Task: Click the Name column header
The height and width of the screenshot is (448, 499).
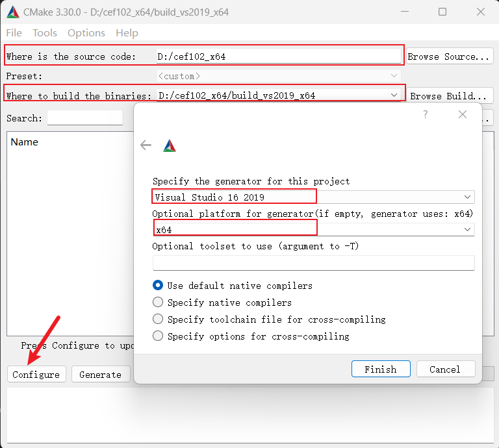Action: (25, 142)
